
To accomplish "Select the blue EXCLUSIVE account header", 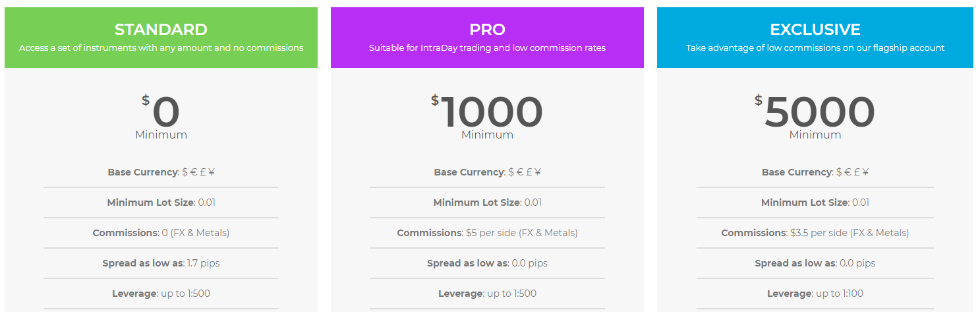I will tap(815, 38).
